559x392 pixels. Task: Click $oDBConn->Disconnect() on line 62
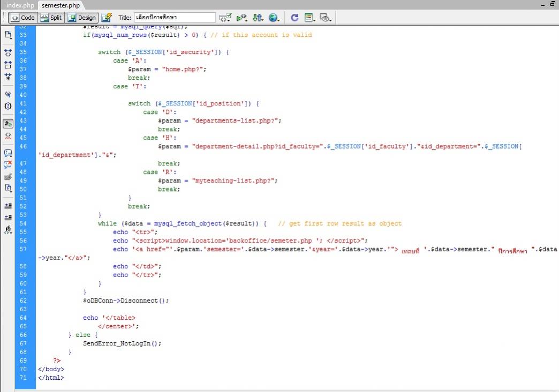click(125, 301)
